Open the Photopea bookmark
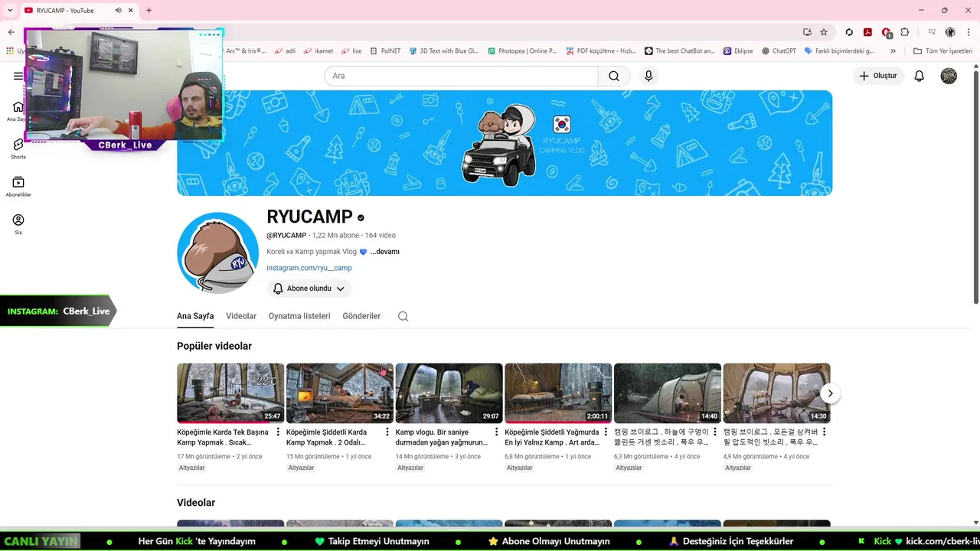Viewport: 980px width, 551px height. [521, 51]
